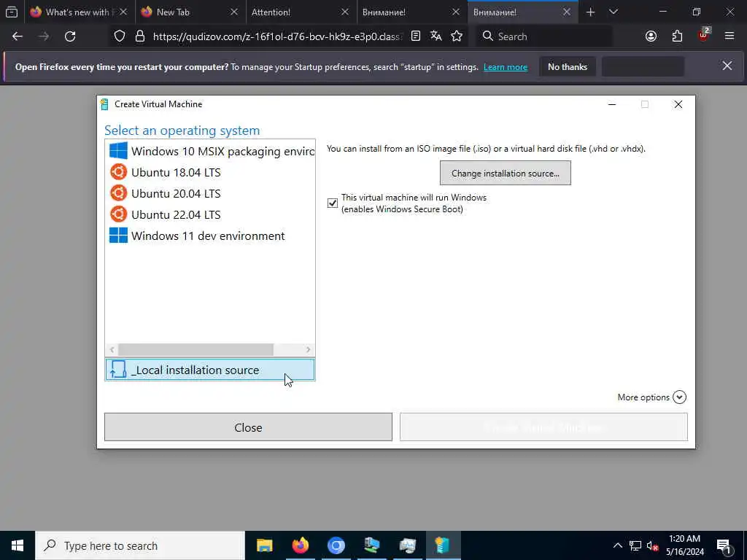This screenshot has width=747, height=560.
Task: Open the notification center icon
Action: point(724,545)
